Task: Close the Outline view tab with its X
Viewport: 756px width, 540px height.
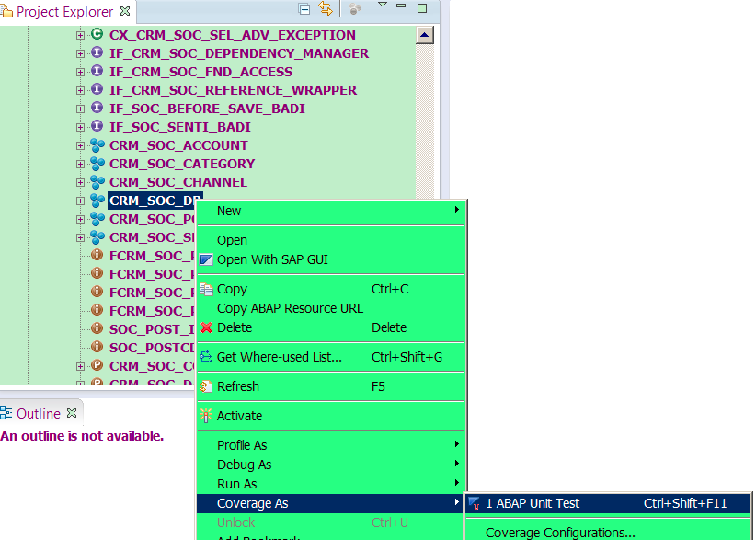Action: coord(72,413)
